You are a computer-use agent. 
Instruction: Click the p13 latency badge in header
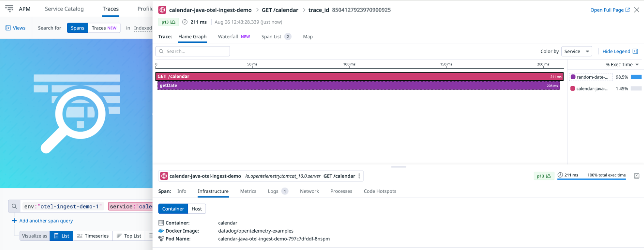(x=168, y=22)
